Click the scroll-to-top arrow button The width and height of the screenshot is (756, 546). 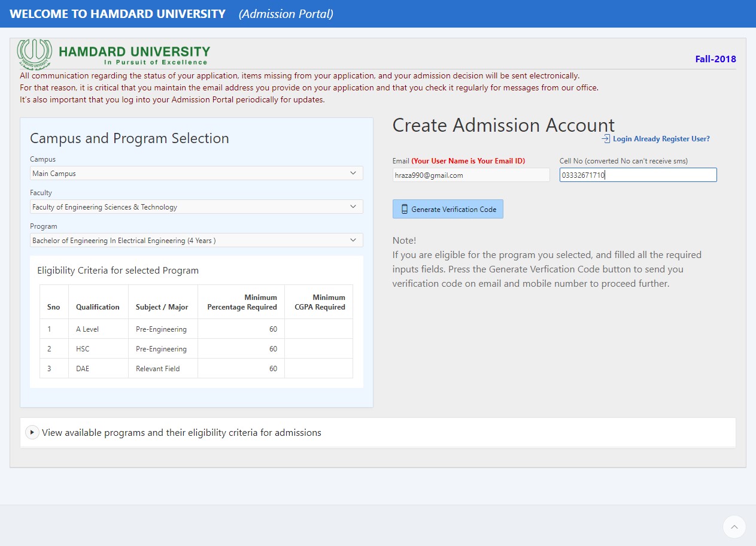[734, 527]
